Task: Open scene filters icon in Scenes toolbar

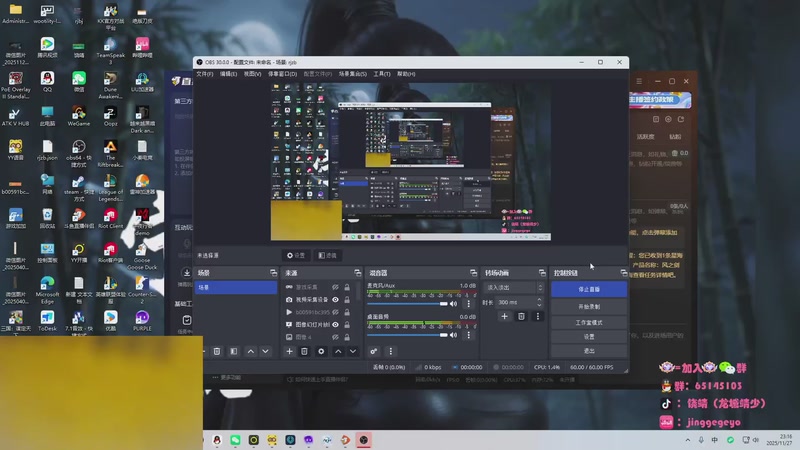Action: click(234, 352)
